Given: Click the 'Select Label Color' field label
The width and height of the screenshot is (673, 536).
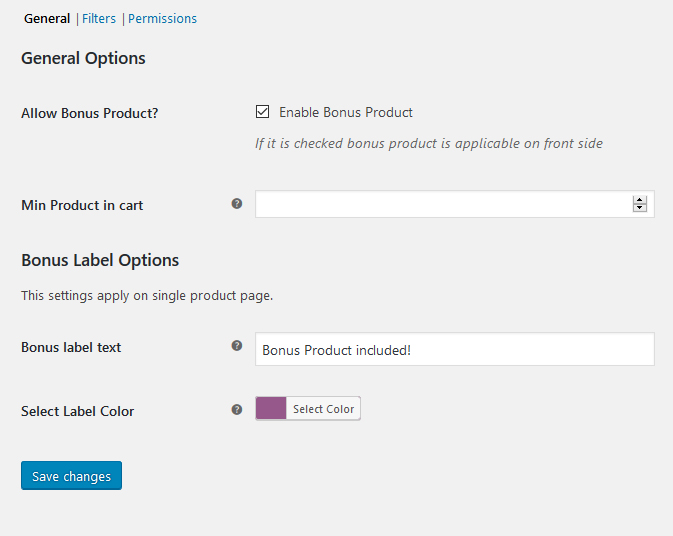Looking at the screenshot, I should (x=77, y=411).
